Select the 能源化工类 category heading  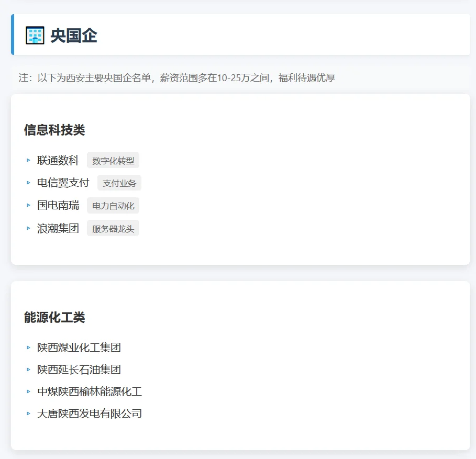54,317
